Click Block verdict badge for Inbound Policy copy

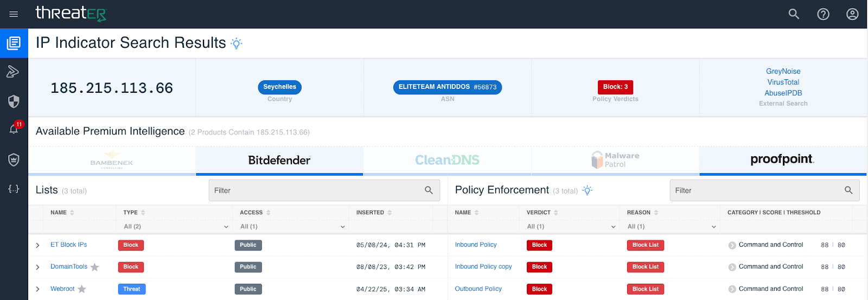click(x=539, y=267)
